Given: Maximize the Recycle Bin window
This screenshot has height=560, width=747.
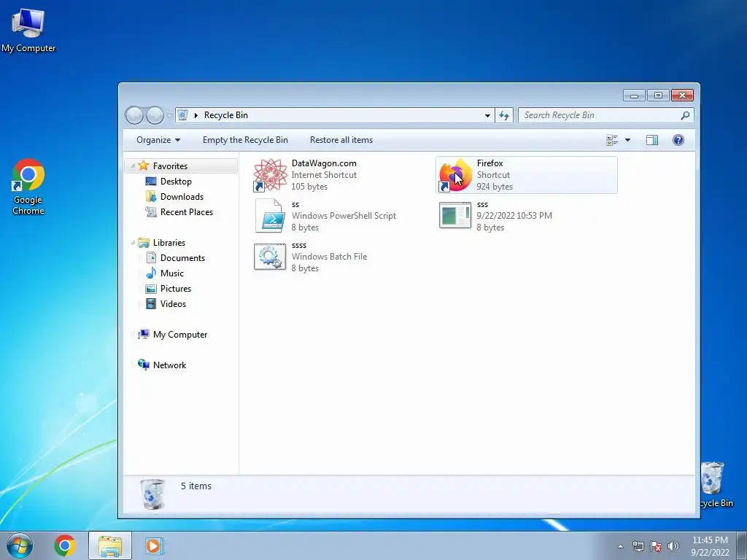Looking at the screenshot, I should click(658, 96).
